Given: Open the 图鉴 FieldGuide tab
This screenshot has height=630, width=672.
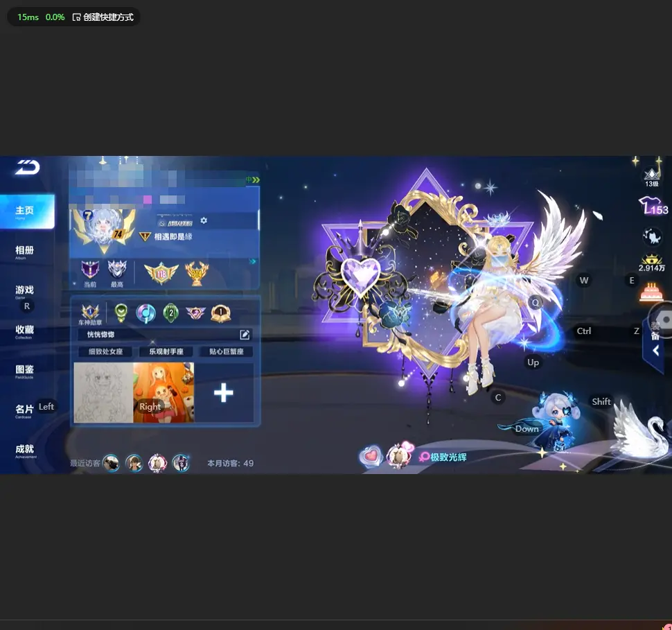Looking at the screenshot, I should pos(24,371).
